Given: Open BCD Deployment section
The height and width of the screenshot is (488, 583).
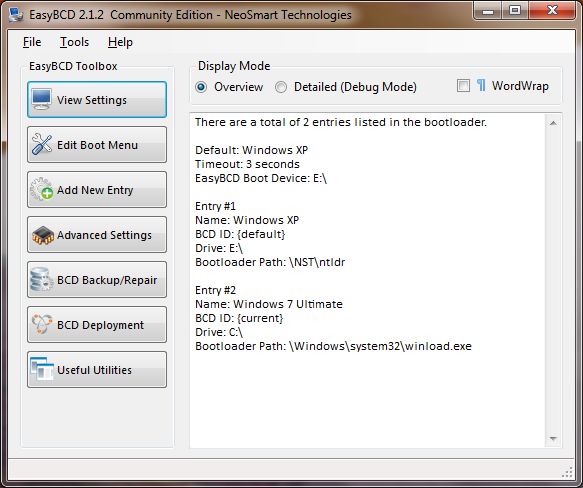Looking at the screenshot, I should point(97,324).
